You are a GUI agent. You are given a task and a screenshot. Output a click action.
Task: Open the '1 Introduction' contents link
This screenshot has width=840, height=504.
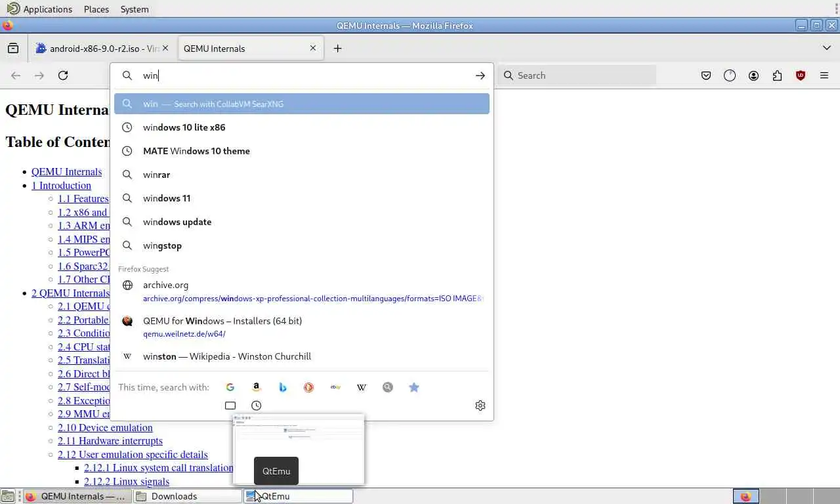point(61,186)
